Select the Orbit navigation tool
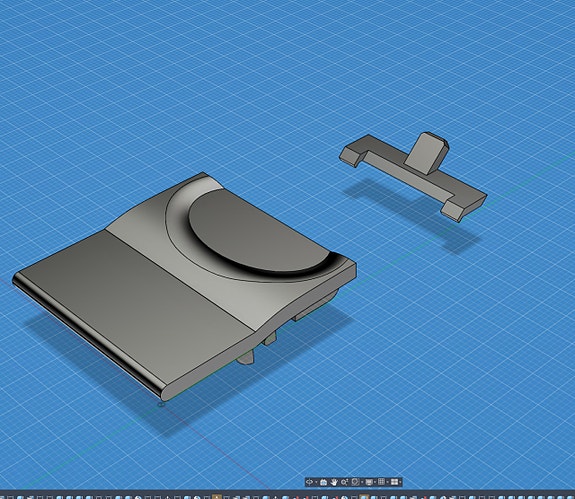Viewport: 575px width, 499px height. pos(310,482)
